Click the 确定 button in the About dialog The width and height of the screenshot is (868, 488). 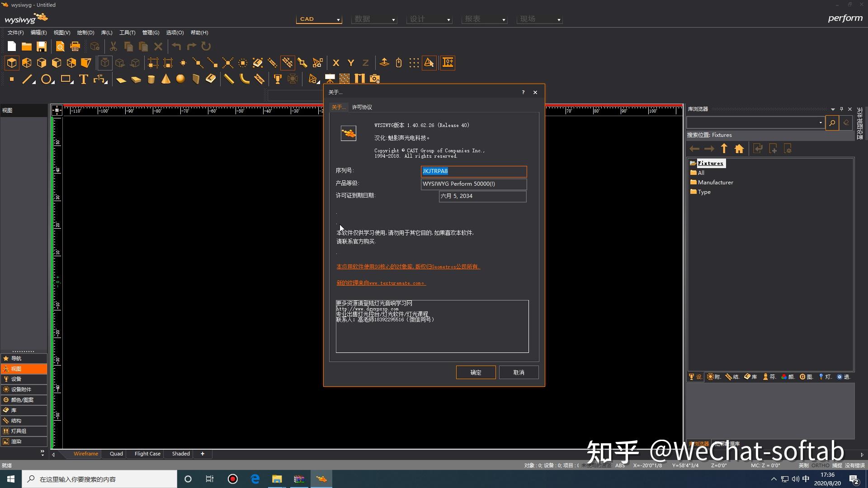click(476, 372)
